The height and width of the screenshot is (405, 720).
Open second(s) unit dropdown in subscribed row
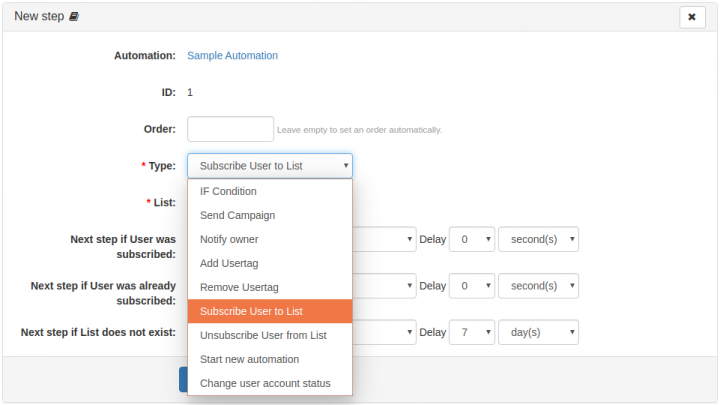tap(538, 239)
